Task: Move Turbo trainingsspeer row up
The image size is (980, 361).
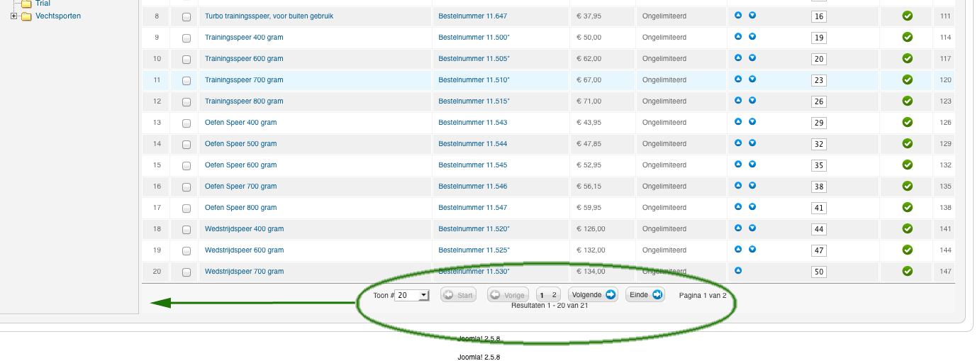Action: coord(737,15)
